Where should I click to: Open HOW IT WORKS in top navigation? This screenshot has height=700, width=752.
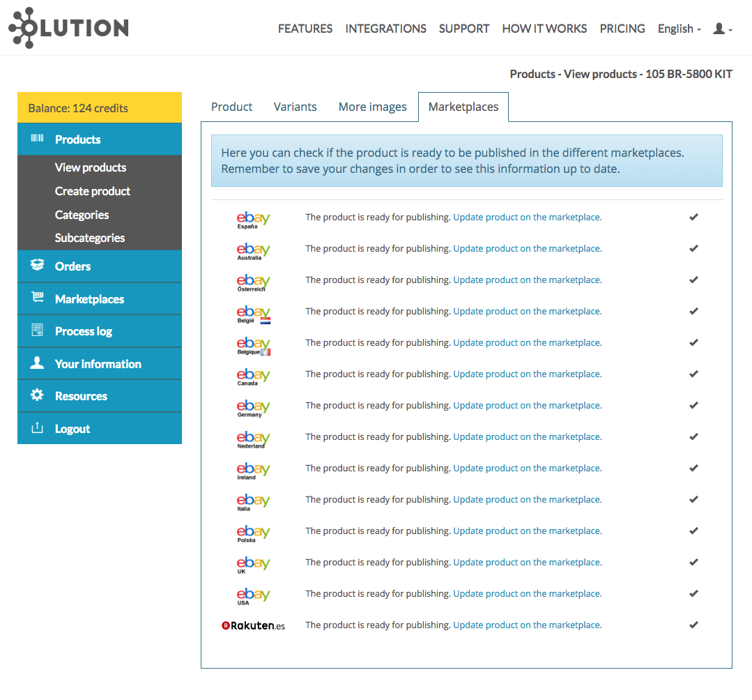(x=544, y=29)
